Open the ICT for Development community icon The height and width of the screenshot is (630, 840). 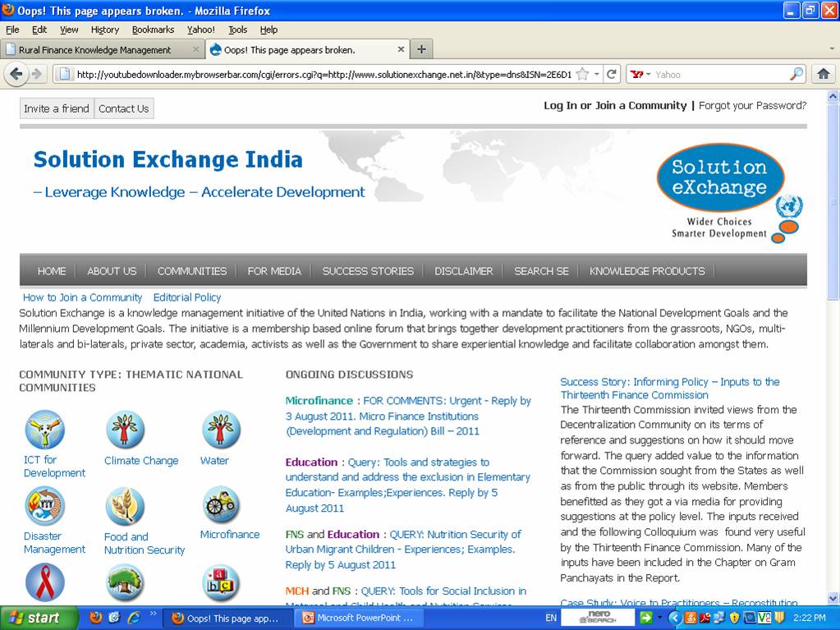[x=45, y=429]
